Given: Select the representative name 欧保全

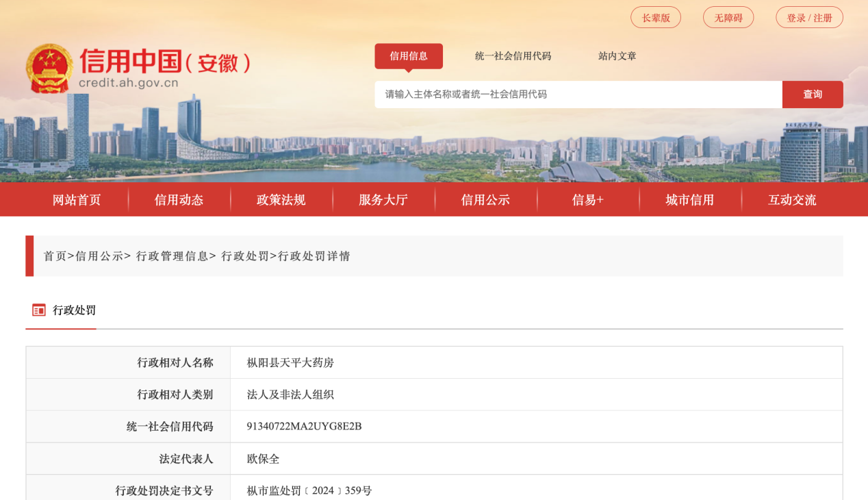Looking at the screenshot, I should [264, 459].
